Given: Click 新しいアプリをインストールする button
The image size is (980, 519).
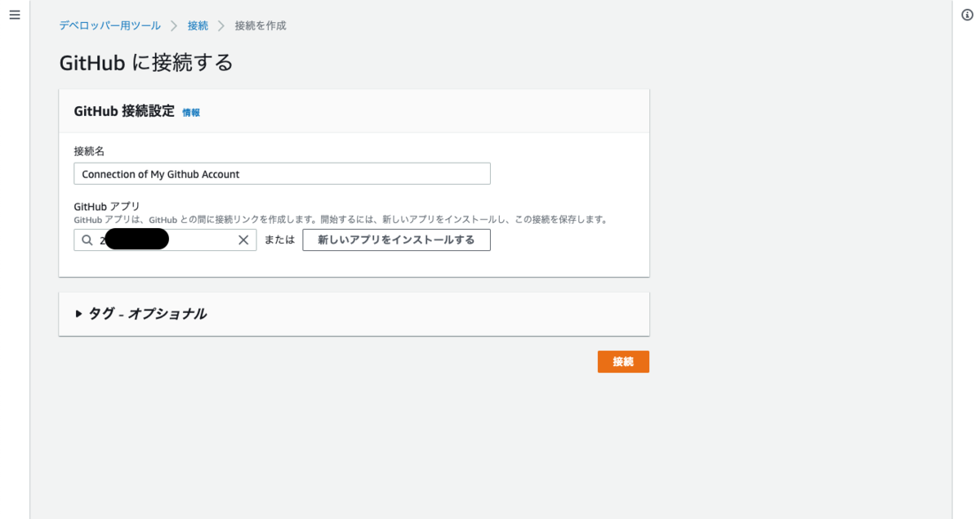Looking at the screenshot, I should [396, 239].
